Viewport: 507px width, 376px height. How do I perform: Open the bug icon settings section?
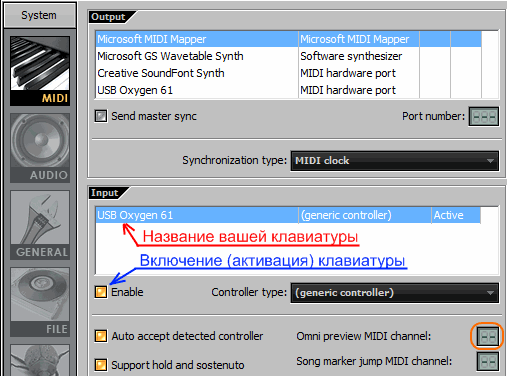pyautogui.click(x=40, y=360)
